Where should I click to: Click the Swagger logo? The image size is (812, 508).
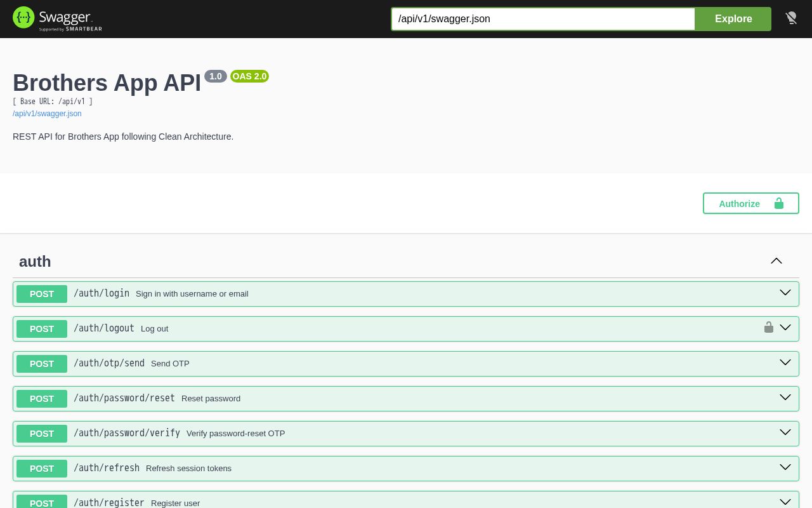coord(57,18)
